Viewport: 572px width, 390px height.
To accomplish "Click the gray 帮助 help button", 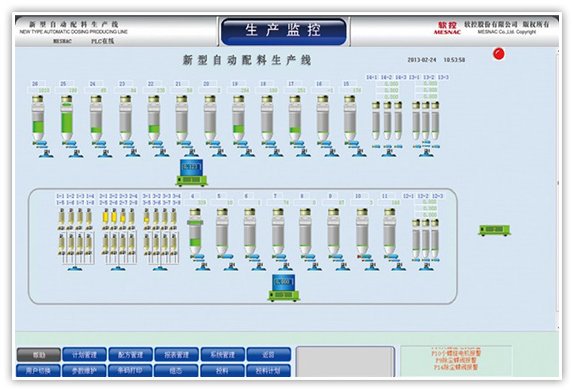I will pos(38,355).
